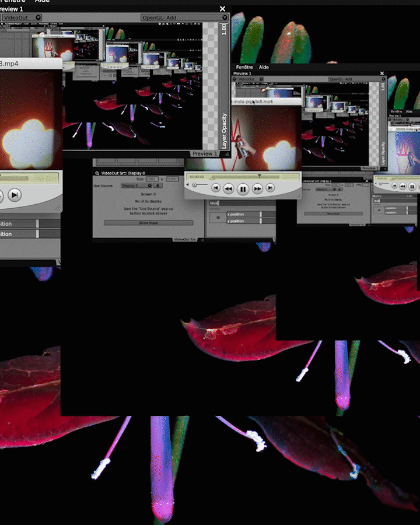Click the y position slider beside center pad
This screenshot has width=420, height=525.
click(251, 221)
